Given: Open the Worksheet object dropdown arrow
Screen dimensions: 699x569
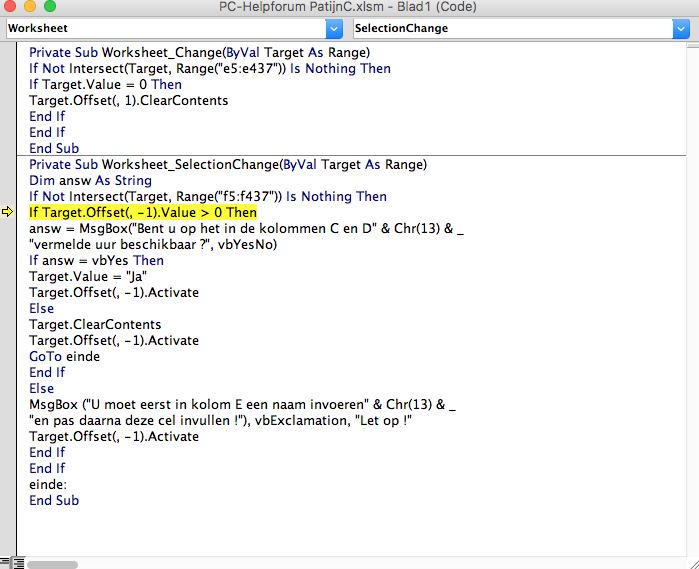Looking at the screenshot, I should (x=334, y=29).
